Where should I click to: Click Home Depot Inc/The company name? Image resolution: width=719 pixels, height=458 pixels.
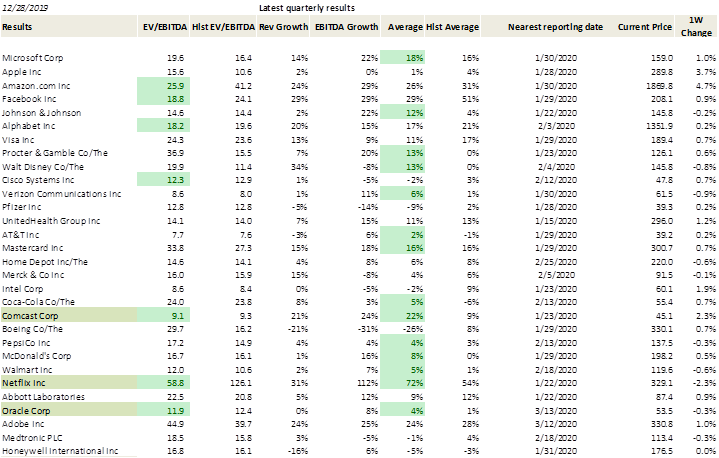[x=45, y=262]
